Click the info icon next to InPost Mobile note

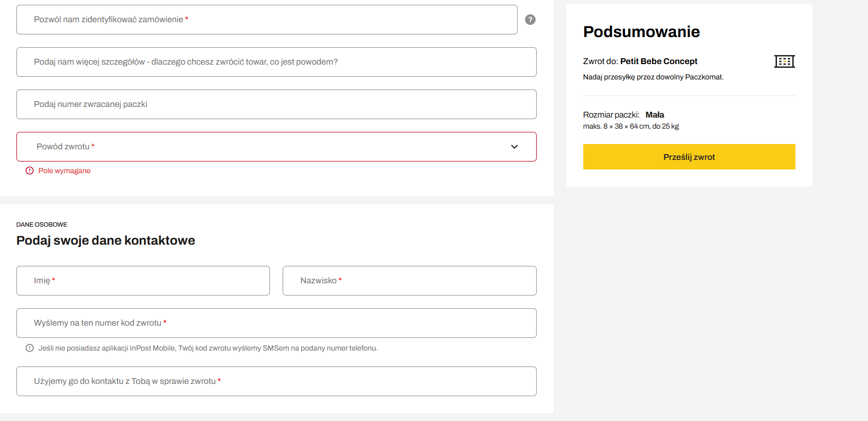pyautogui.click(x=30, y=348)
